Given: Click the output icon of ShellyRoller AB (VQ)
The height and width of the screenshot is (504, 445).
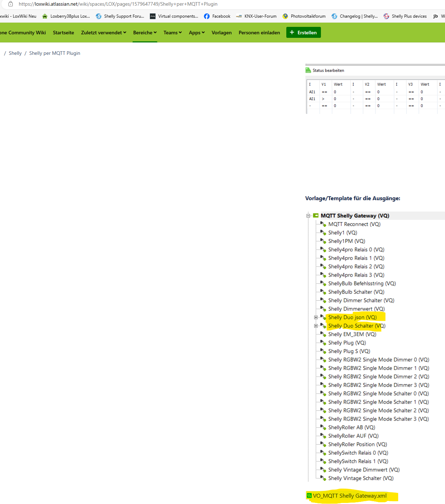Looking at the screenshot, I should point(323,427).
